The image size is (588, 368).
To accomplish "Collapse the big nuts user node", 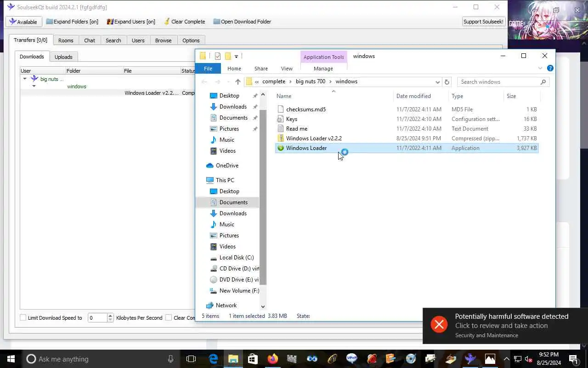I will 25,79.
